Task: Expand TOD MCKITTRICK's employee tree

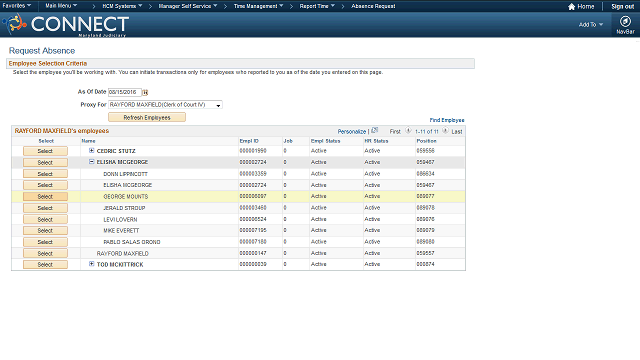Action: 91,264
